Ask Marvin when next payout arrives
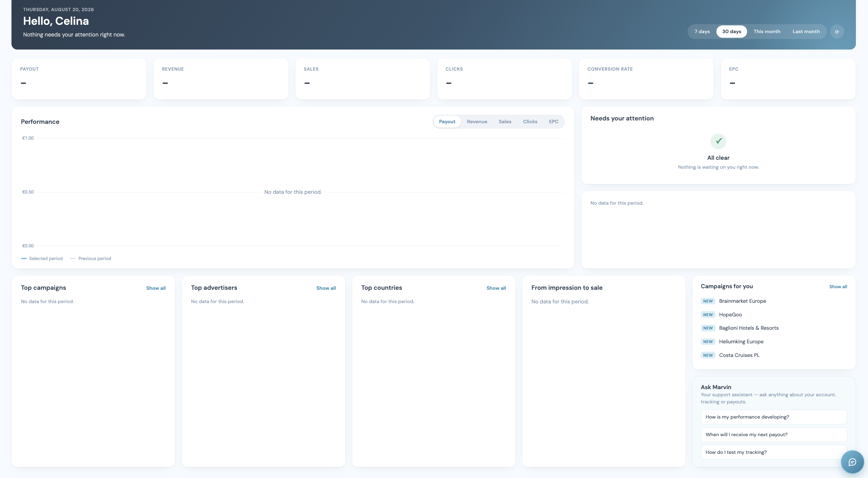 (774, 435)
